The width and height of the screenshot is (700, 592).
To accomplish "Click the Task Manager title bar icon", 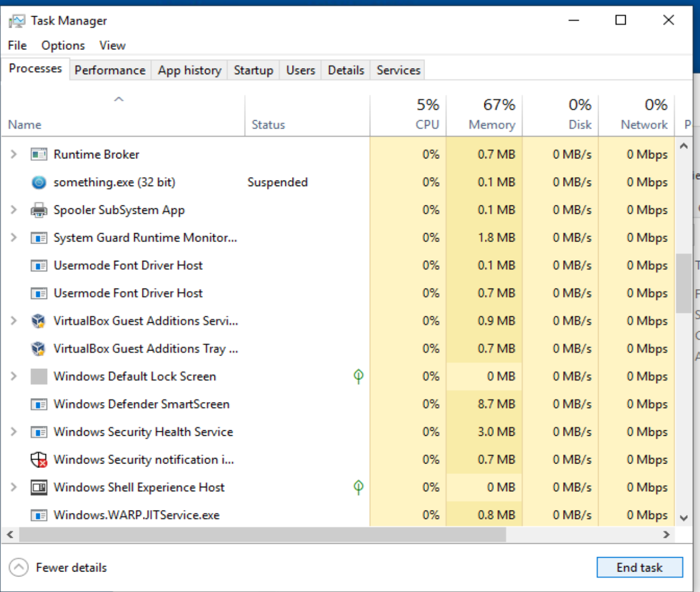I will (17, 21).
